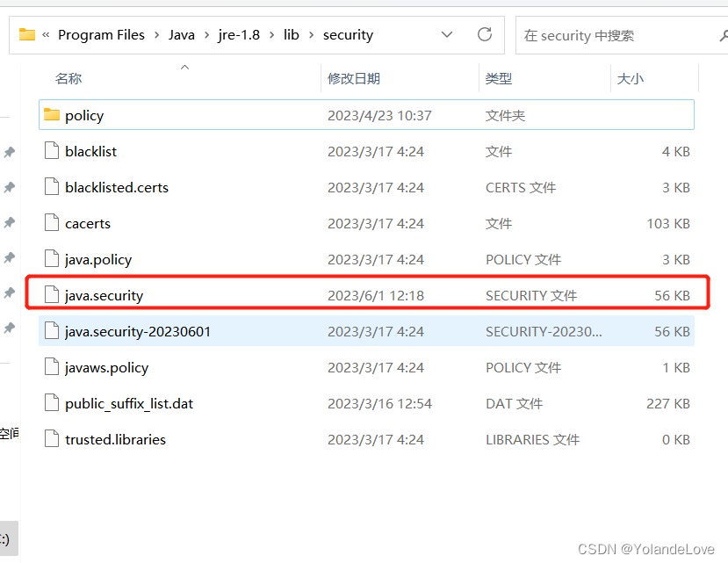
Task: Click the 2023/3/16 12:54 modified date
Action: point(379,404)
